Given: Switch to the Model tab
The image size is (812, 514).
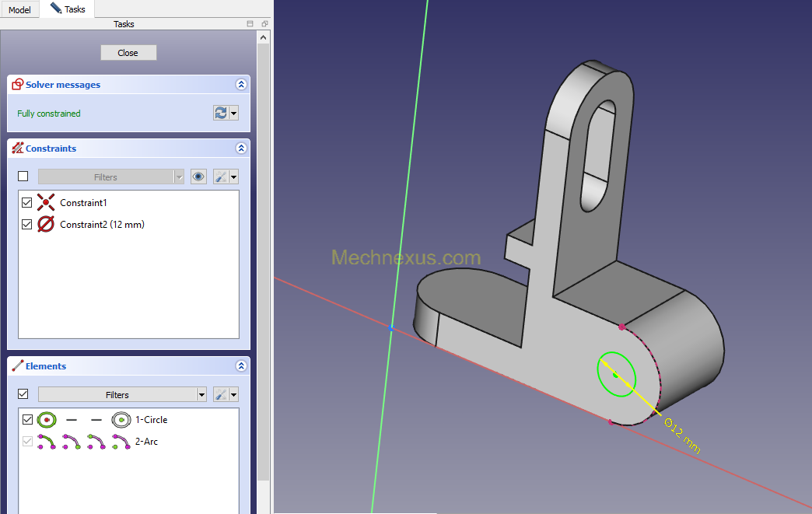Looking at the screenshot, I should tap(19, 9).
